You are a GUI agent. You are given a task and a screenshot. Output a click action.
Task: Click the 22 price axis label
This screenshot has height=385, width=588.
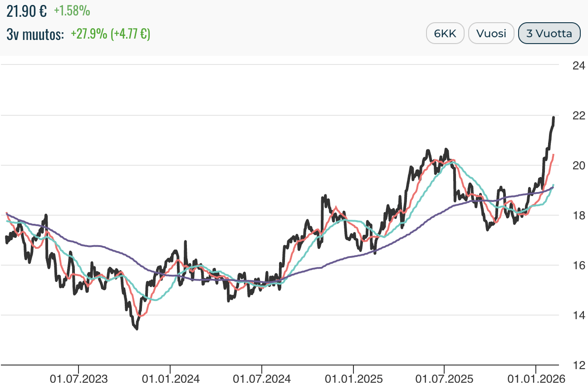(578, 116)
